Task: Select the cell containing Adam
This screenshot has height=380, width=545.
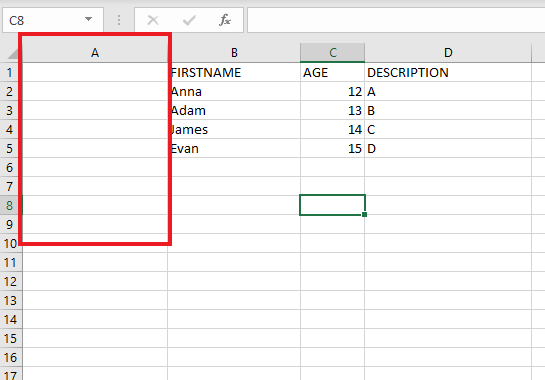Action: [234, 111]
